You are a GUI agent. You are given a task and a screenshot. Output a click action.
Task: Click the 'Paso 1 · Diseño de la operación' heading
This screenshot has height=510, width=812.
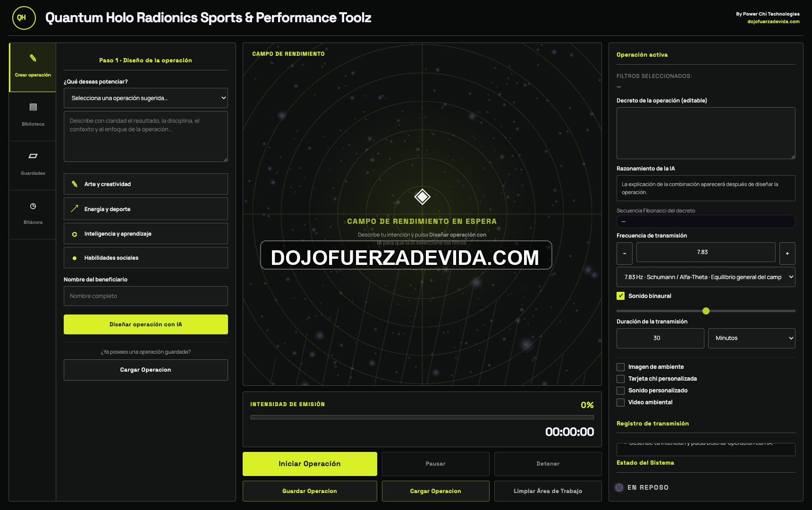tap(145, 60)
